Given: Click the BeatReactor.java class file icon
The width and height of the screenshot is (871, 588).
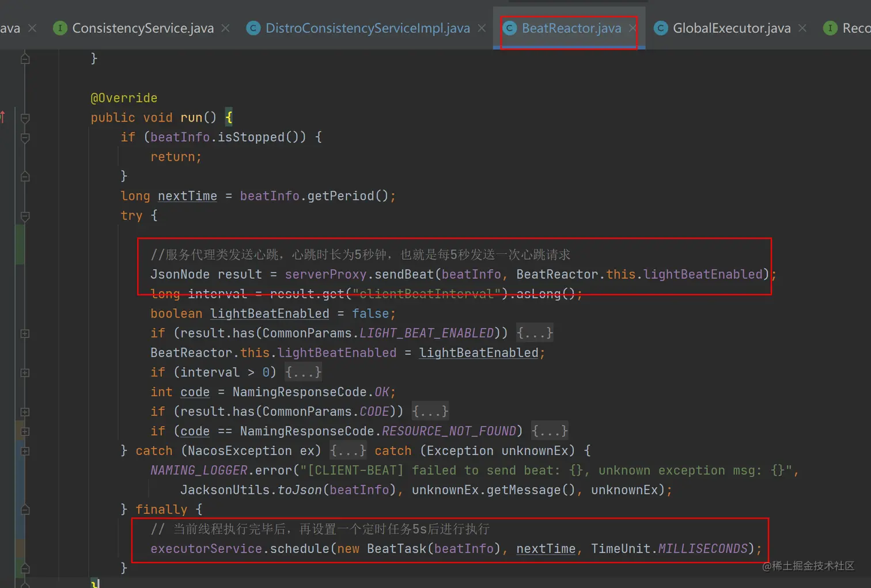Looking at the screenshot, I should 510,28.
